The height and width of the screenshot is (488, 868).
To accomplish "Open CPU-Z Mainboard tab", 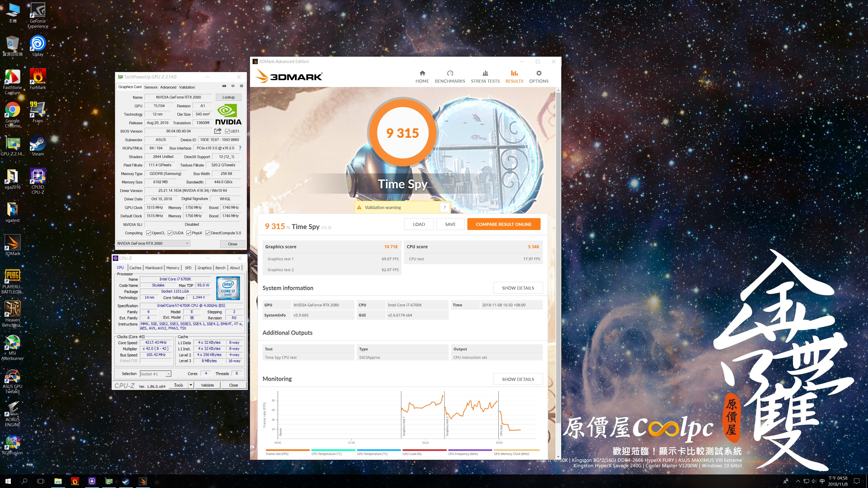I will pos(154,268).
